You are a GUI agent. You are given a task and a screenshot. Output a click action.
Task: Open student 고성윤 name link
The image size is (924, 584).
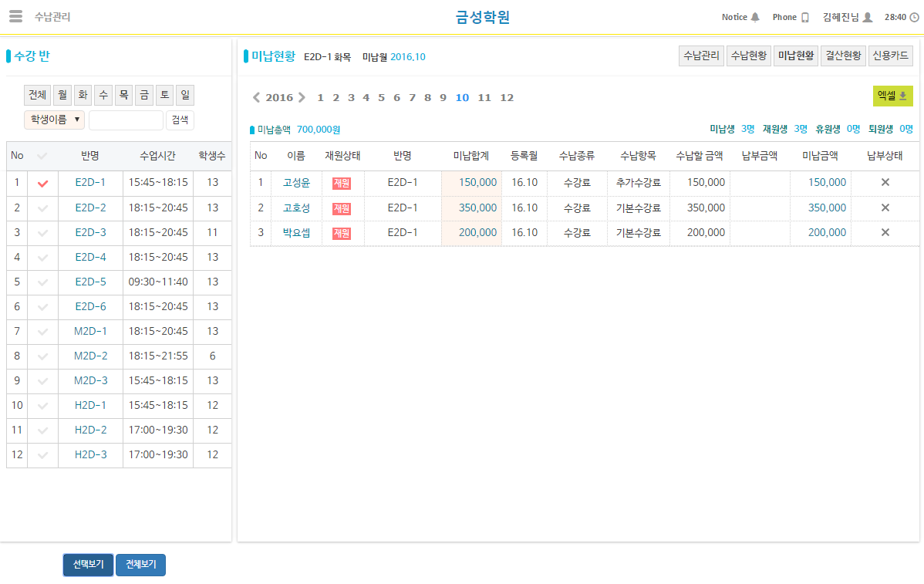point(296,183)
